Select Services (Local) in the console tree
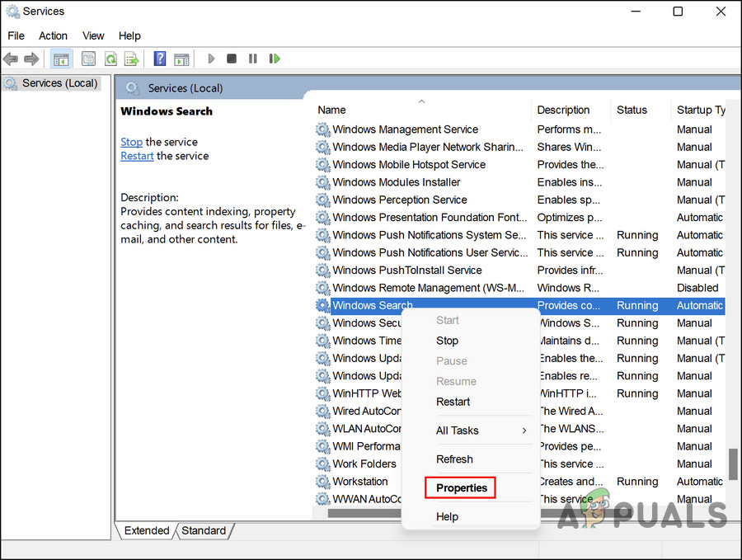The height and width of the screenshot is (560, 742). point(59,83)
